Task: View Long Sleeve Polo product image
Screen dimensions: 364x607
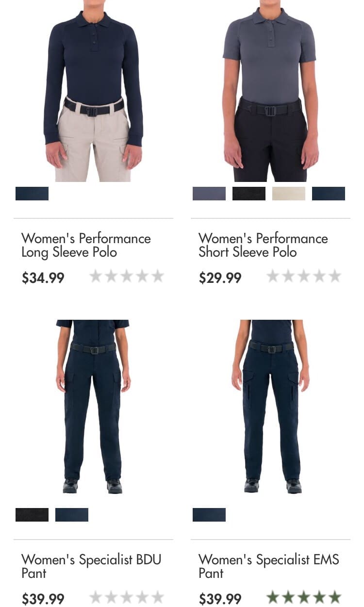Action: point(94,91)
